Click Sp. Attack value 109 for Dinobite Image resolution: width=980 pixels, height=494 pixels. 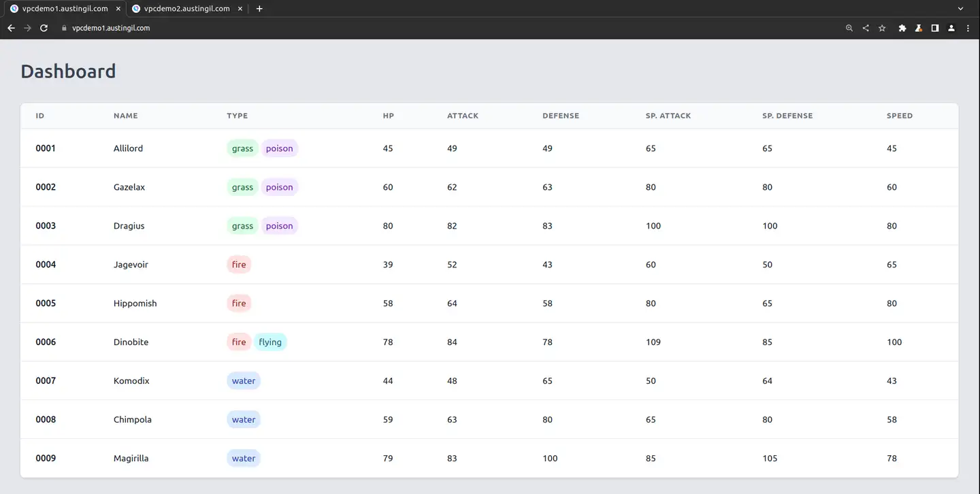pyautogui.click(x=653, y=342)
